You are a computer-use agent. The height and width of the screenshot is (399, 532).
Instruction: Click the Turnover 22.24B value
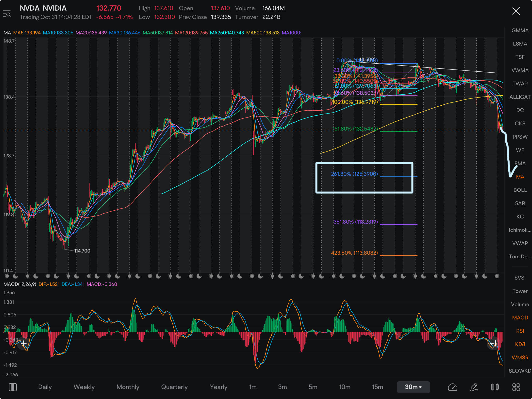(x=271, y=17)
